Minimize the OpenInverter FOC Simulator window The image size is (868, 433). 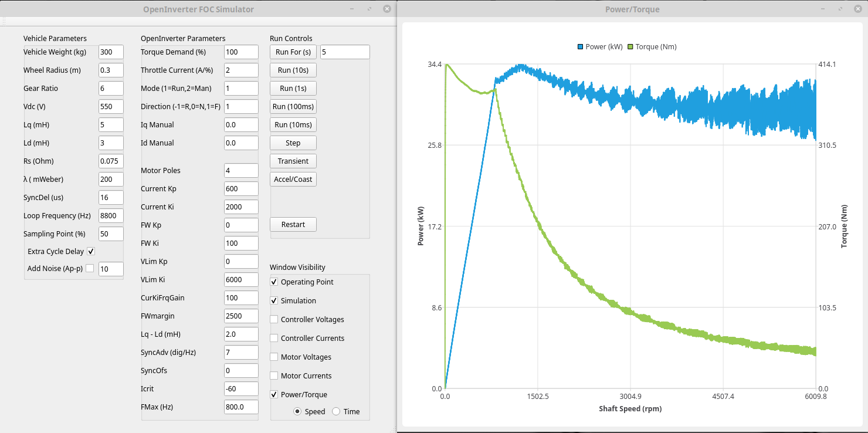tap(351, 9)
